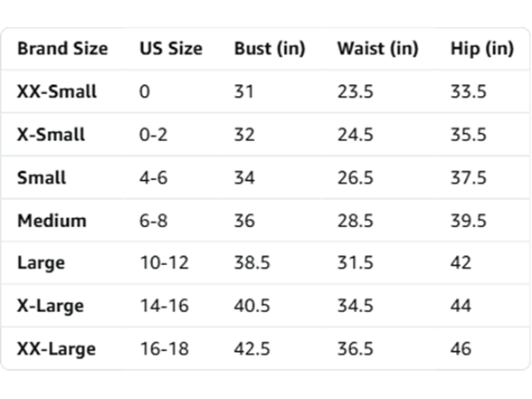Viewport: 532px width, 399px height.
Task: Select the XX-Large brand size label
Action: pos(57,350)
